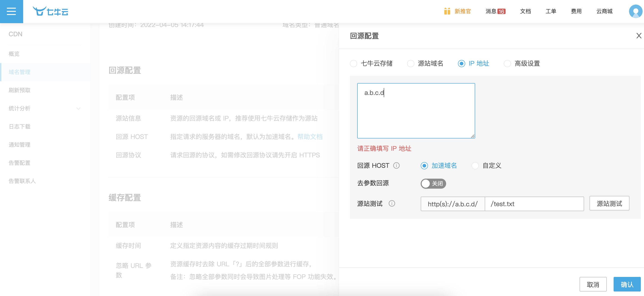
Task: Open 日志下载 in the sidebar
Action: tap(20, 126)
